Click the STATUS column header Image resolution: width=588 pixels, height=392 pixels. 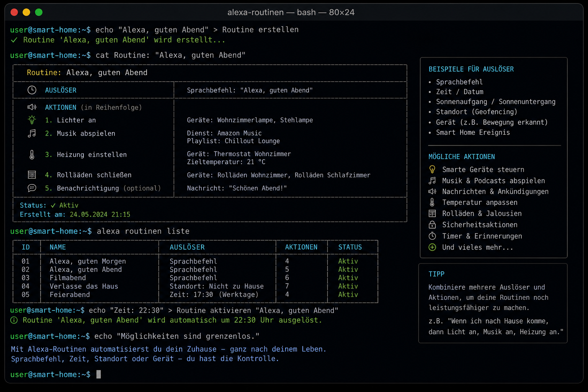350,247
